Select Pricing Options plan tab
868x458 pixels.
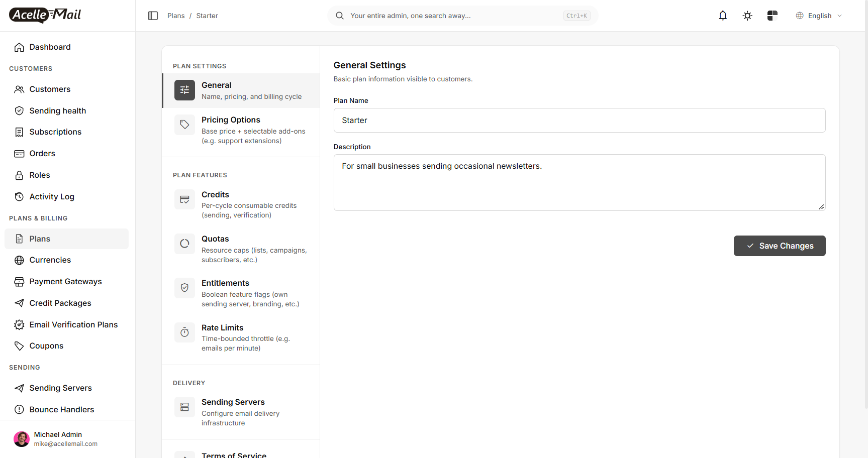point(241,130)
